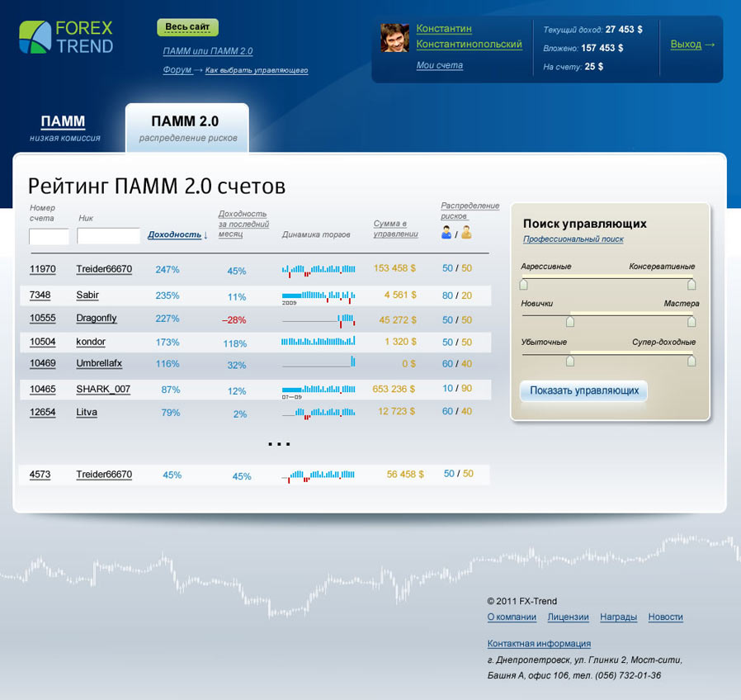
Task: Click the user avatar photo
Action: click(394, 38)
